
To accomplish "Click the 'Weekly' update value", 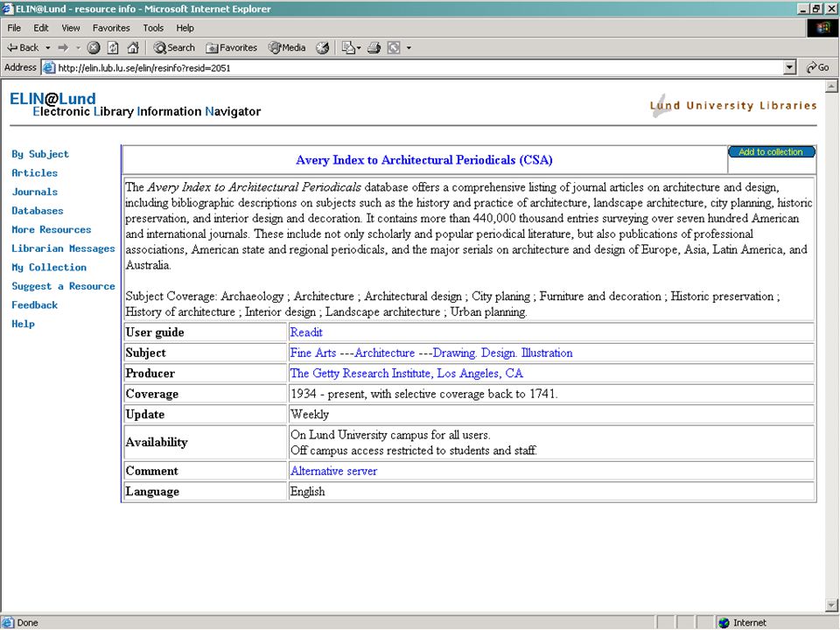I will [x=310, y=414].
